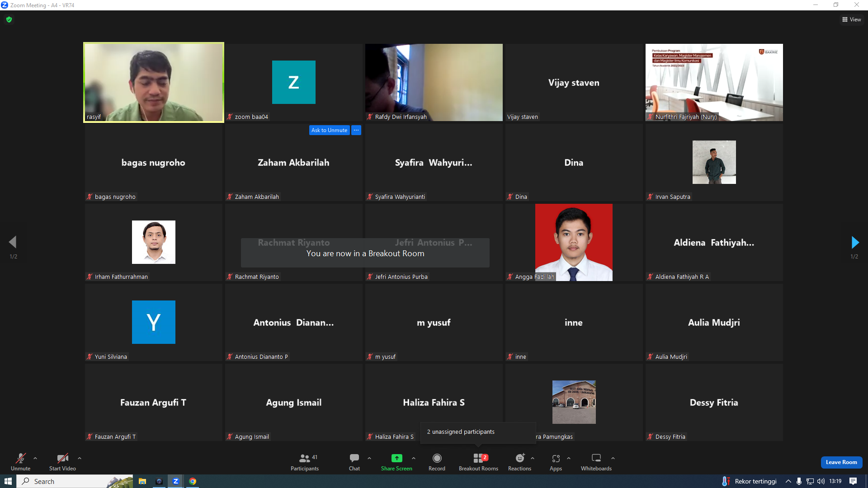Viewport: 868px width, 488px height.
Task: Click the network icon in system tray
Action: click(810, 481)
